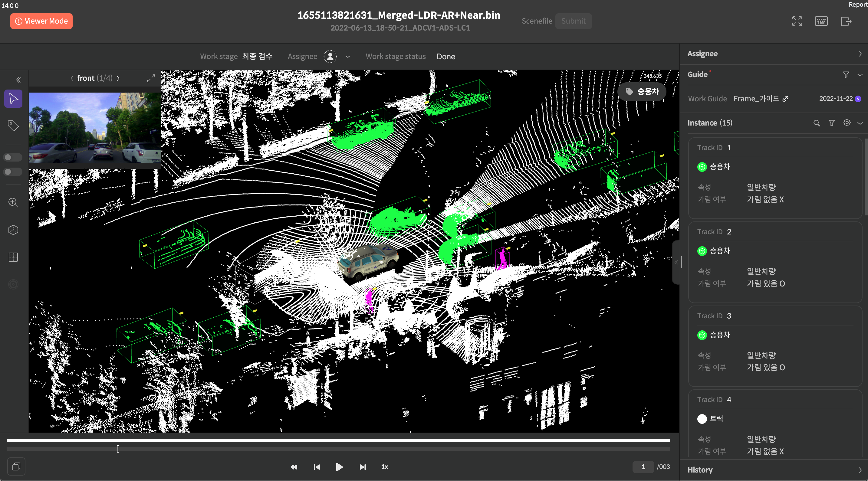Image resolution: width=868 pixels, height=481 pixels.
Task: Click the Viewer Mode button
Action: tap(41, 21)
